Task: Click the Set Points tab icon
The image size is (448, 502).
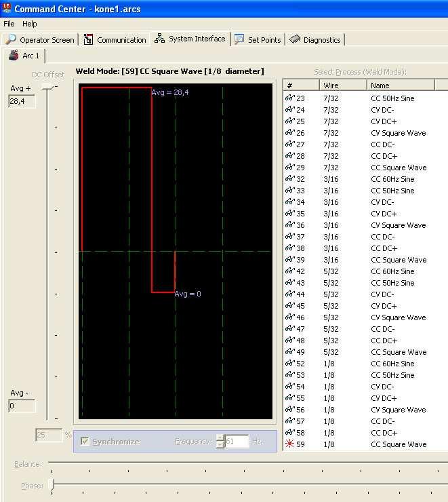Action: (x=239, y=39)
